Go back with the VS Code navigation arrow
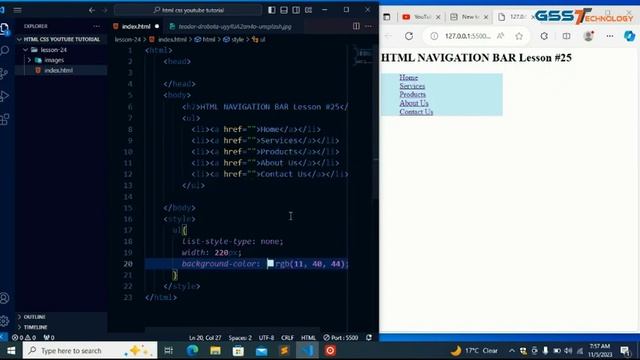This screenshot has height=360, width=640. click(92, 10)
